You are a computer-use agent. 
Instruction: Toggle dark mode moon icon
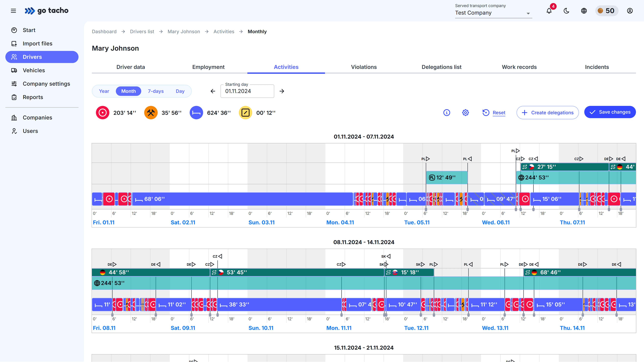click(x=567, y=11)
